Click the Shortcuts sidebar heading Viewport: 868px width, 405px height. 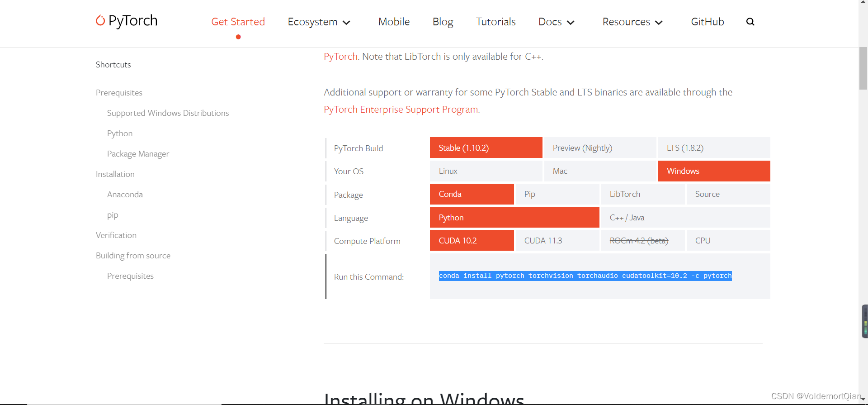tap(113, 65)
